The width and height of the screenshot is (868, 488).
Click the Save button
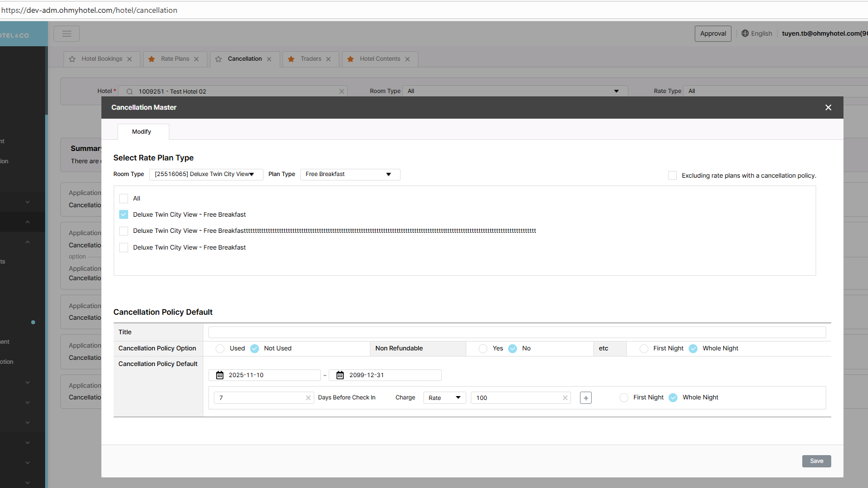(x=816, y=461)
